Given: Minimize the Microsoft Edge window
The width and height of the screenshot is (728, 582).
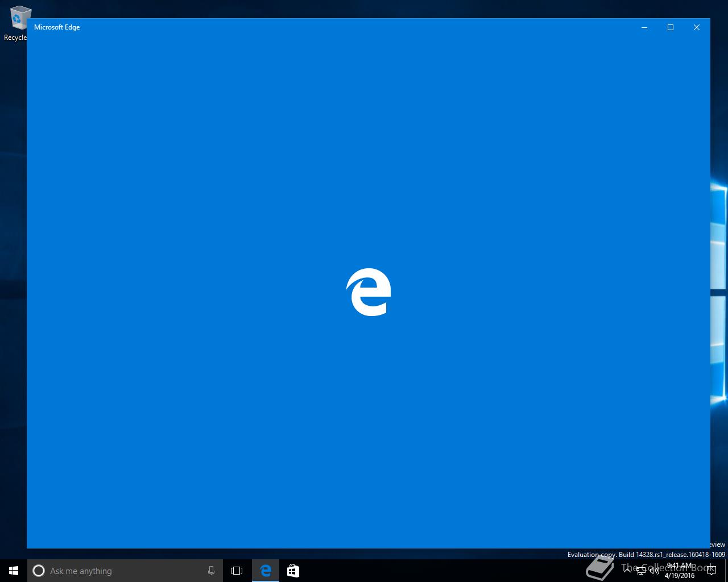Looking at the screenshot, I should click(644, 27).
